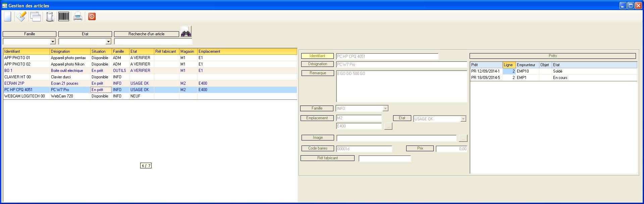Click the M2 magasin field

(359, 118)
